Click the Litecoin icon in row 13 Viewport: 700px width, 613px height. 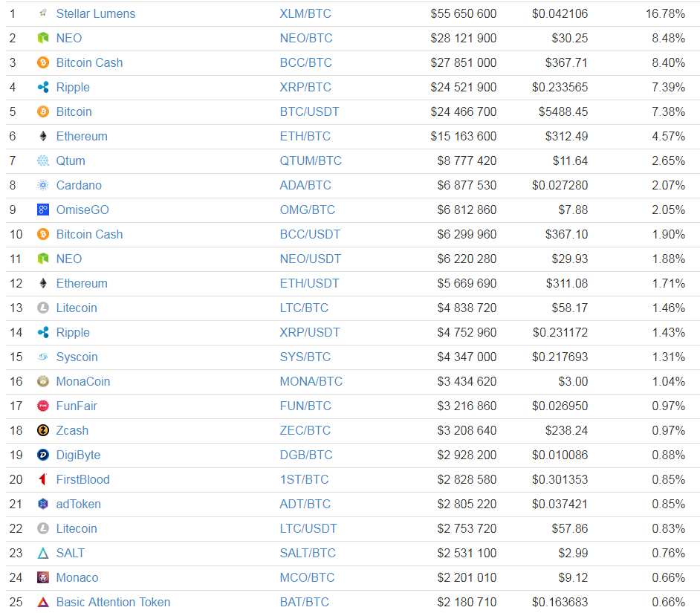point(43,308)
